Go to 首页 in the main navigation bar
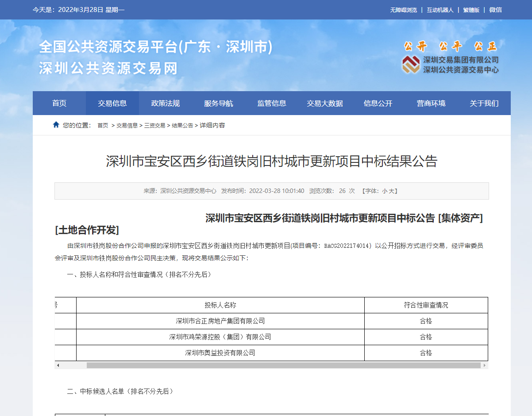Viewport: 532px width, 416px height. 59,104
